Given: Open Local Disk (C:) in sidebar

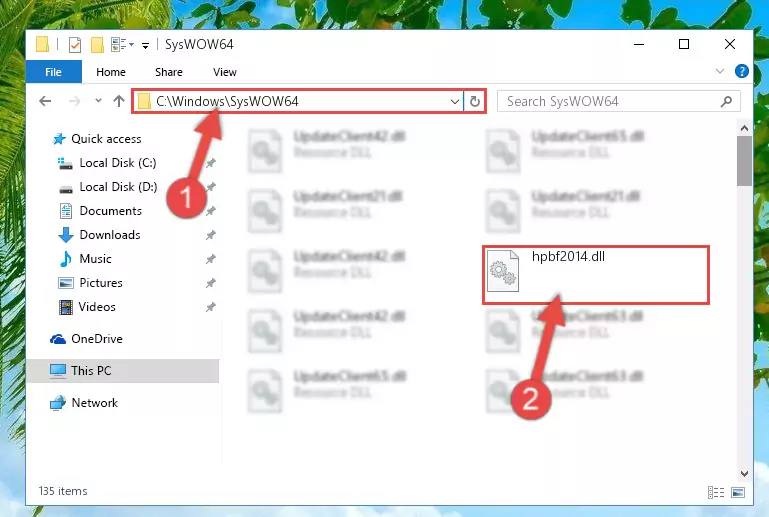Looking at the screenshot, I should 107,163.
